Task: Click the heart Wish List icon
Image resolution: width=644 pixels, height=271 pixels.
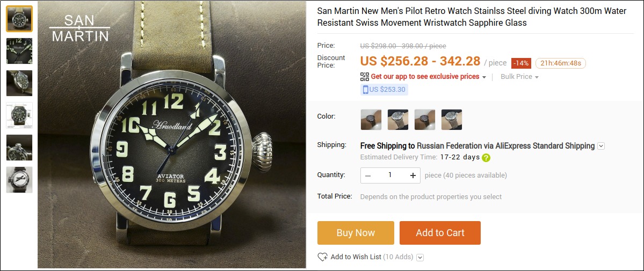Action: 322,257
